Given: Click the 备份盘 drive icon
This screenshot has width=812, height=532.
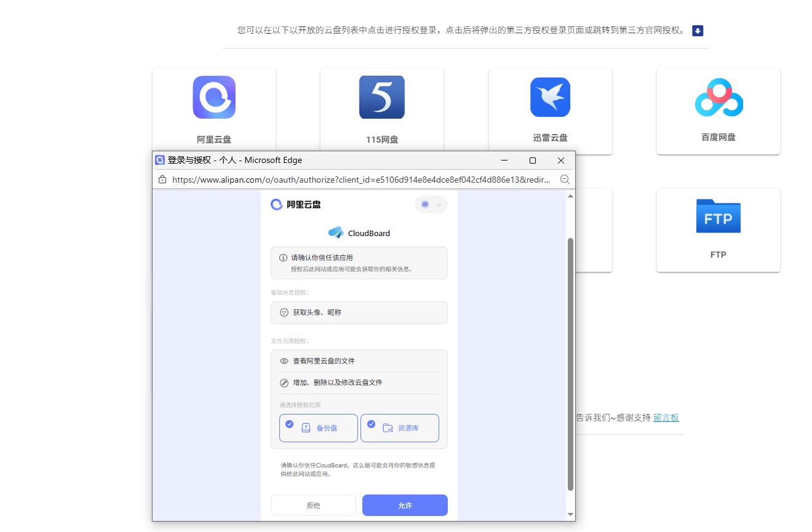Looking at the screenshot, I should click(307, 427).
